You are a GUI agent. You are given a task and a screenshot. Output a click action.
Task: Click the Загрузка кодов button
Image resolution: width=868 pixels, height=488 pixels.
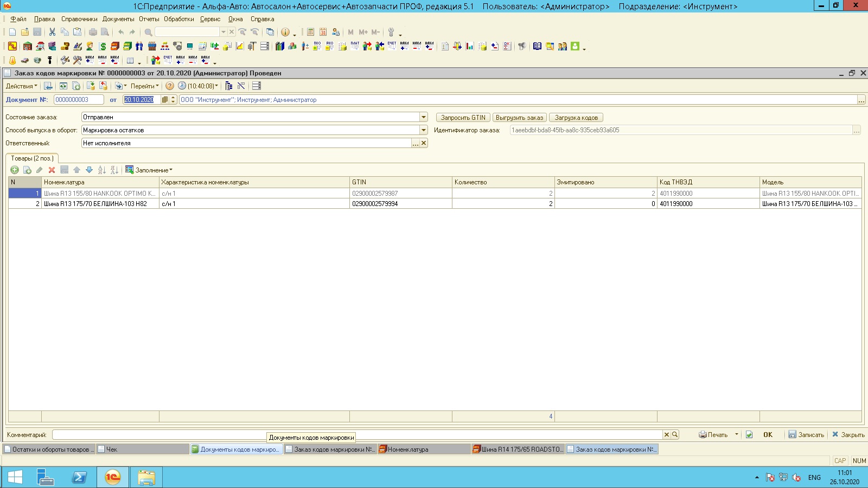pyautogui.click(x=576, y=118)
